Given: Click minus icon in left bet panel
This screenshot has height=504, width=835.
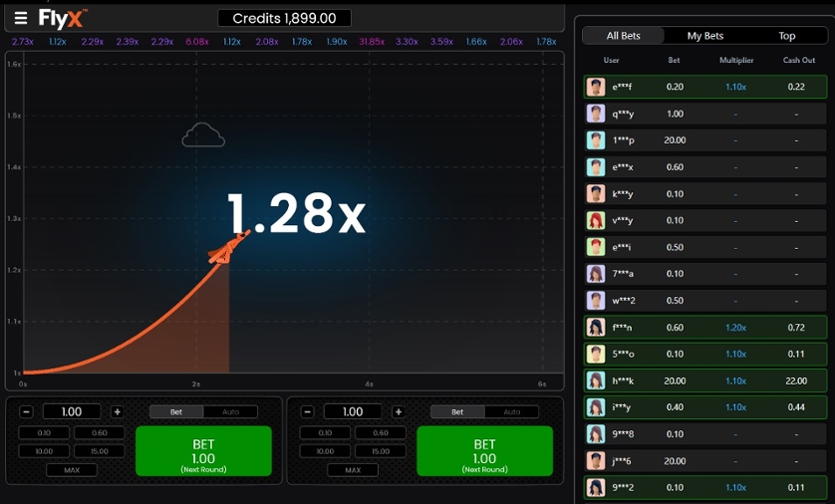Looking at the screenshot, I should [x=26, y=411].
